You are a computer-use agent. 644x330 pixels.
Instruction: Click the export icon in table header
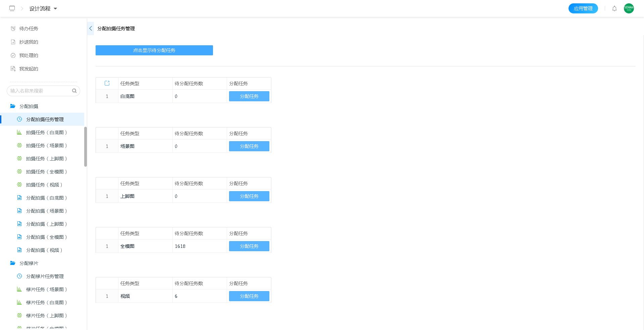(x=107, y=83)
